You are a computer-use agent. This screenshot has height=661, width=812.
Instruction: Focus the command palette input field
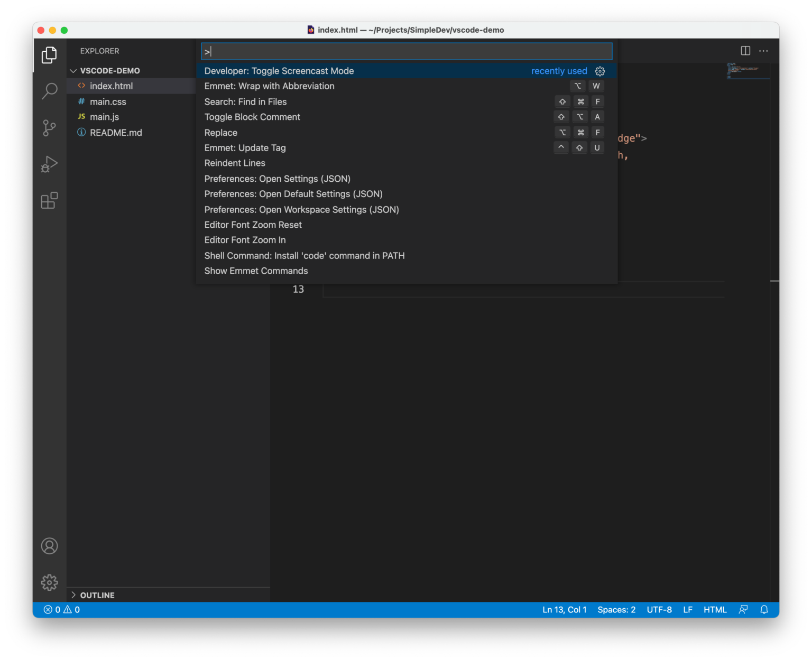pos(407,51)
